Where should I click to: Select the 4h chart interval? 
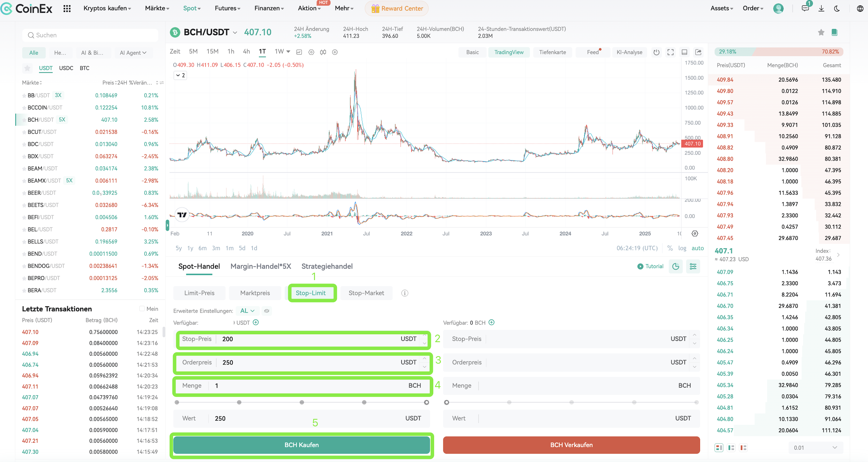pos(246,52)
